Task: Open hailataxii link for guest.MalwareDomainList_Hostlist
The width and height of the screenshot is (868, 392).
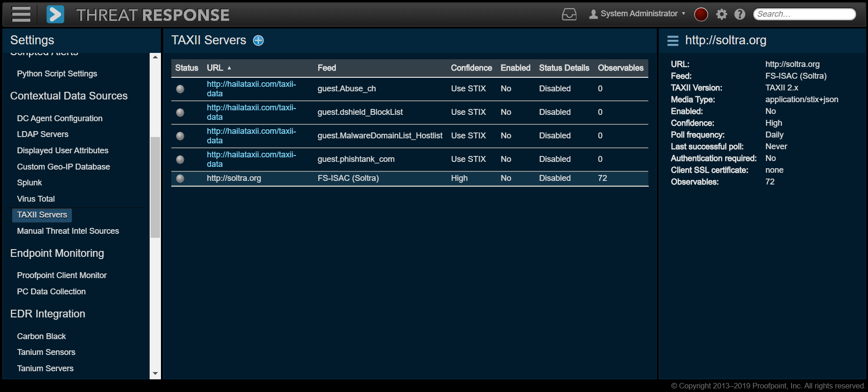Action: tap(251, 136)
